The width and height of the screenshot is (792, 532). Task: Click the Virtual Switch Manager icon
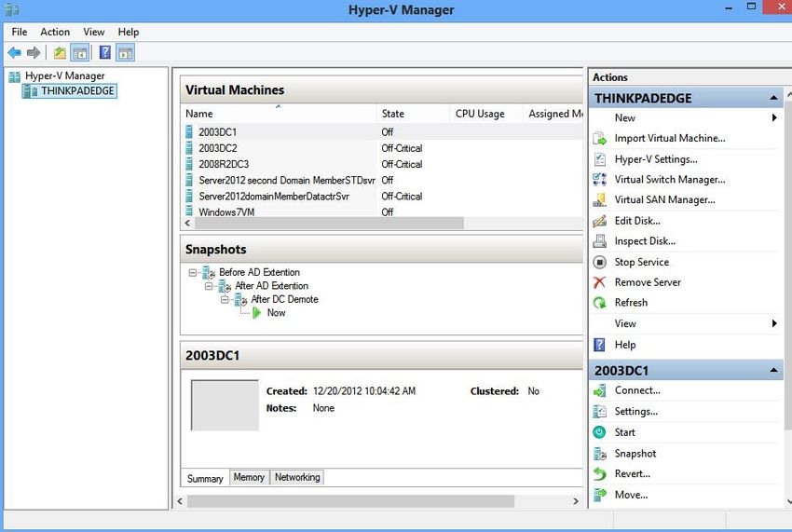click(599, 180)
